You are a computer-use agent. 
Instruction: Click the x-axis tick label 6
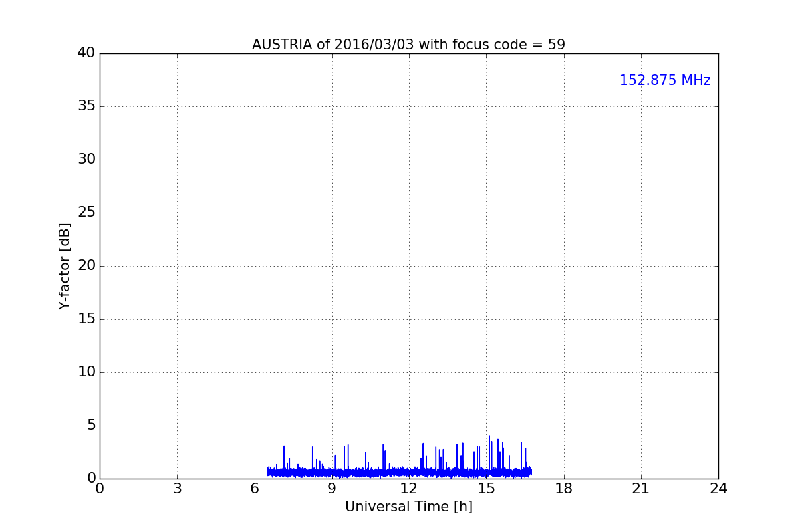click(x=255, y=489)
